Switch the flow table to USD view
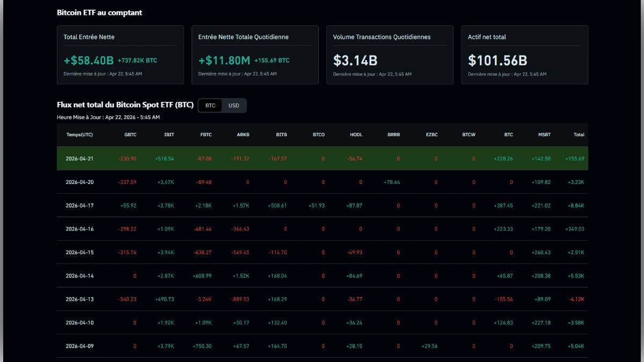 (x=233, y=105)
